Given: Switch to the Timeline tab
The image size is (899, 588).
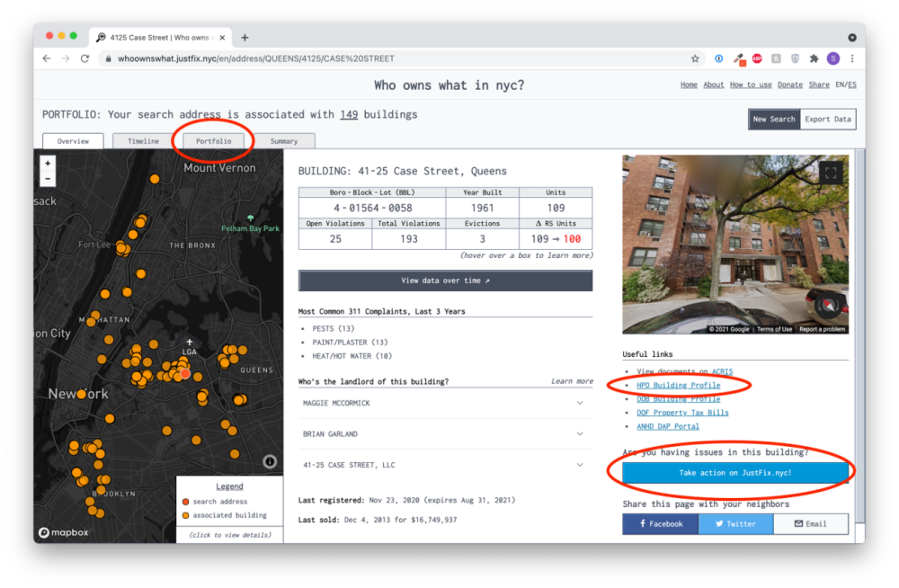Looking at the screenshot, I should [143, 141].
